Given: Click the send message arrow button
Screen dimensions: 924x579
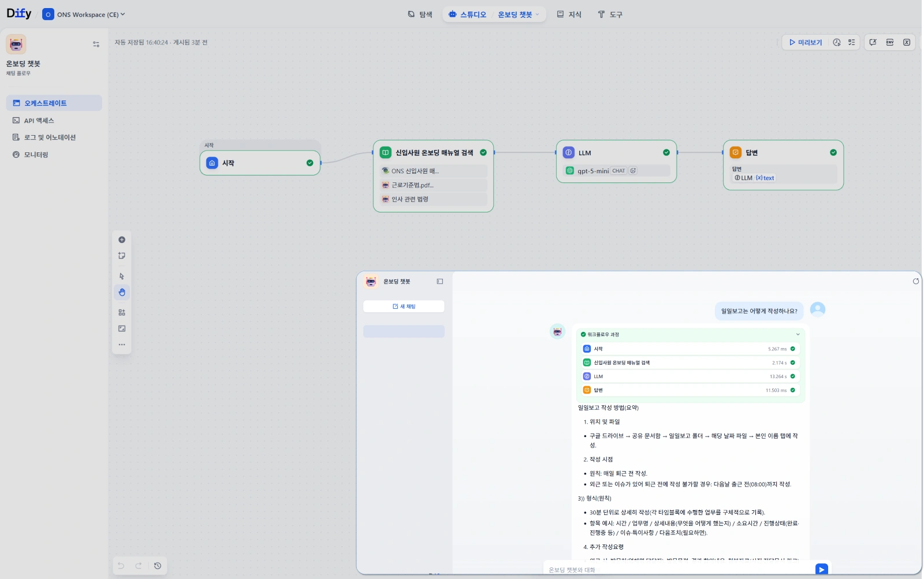Looking at the screenshot, I should [x=821, y=569].
